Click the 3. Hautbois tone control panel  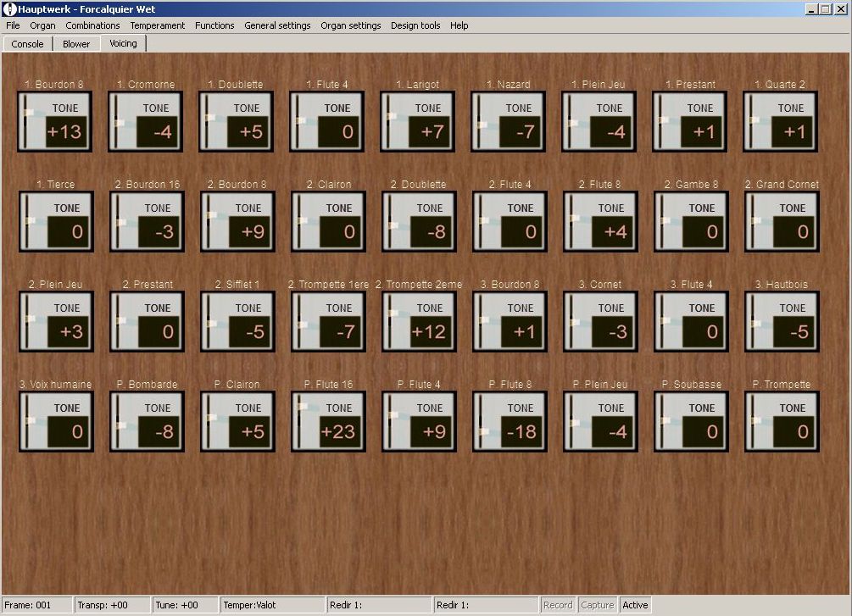(x=782, y=321)
